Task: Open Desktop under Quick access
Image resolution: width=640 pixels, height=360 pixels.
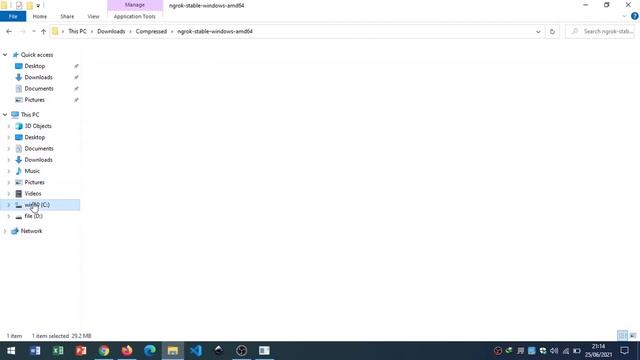Action: (x=35, y=66)
